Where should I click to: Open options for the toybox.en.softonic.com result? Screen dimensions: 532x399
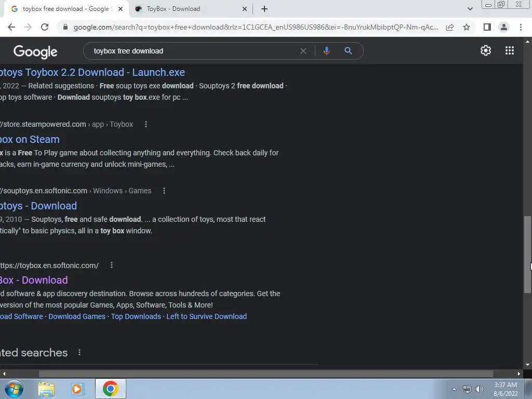(x=112, y=265)
